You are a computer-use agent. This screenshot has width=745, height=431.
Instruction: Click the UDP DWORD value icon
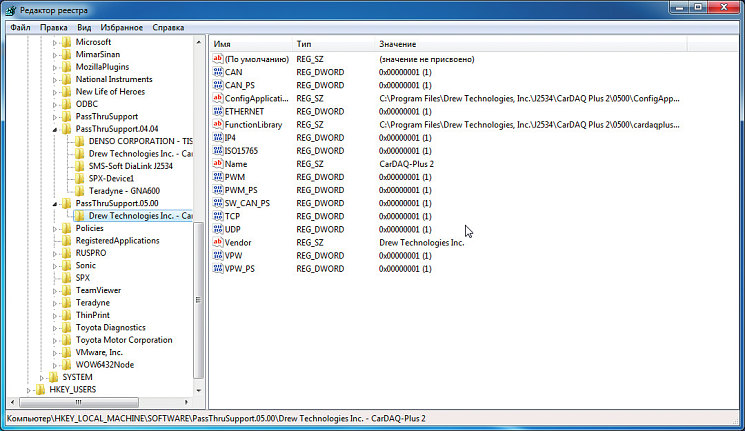[x=218, y=229]
